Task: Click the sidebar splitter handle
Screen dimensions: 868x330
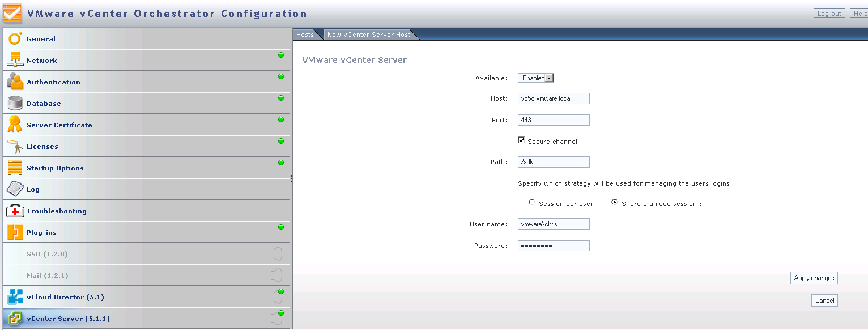Action: click(291, 178)
